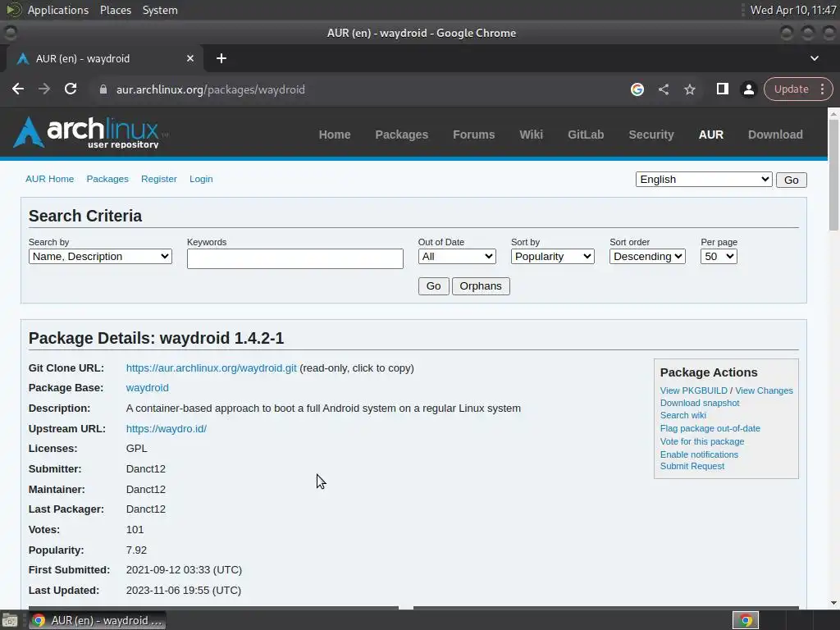
Task: Click Enable notifications link
Action: pos(699,454)
